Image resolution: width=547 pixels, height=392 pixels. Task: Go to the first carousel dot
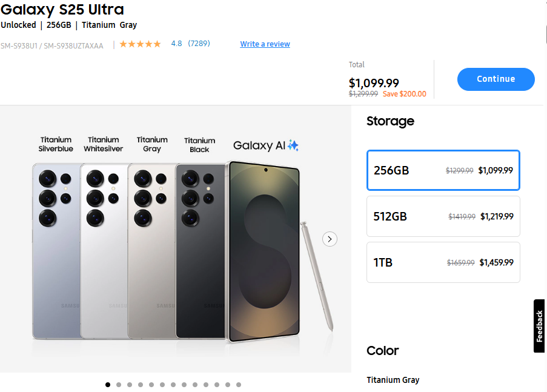pyautogui.click(x=108, y=385)
